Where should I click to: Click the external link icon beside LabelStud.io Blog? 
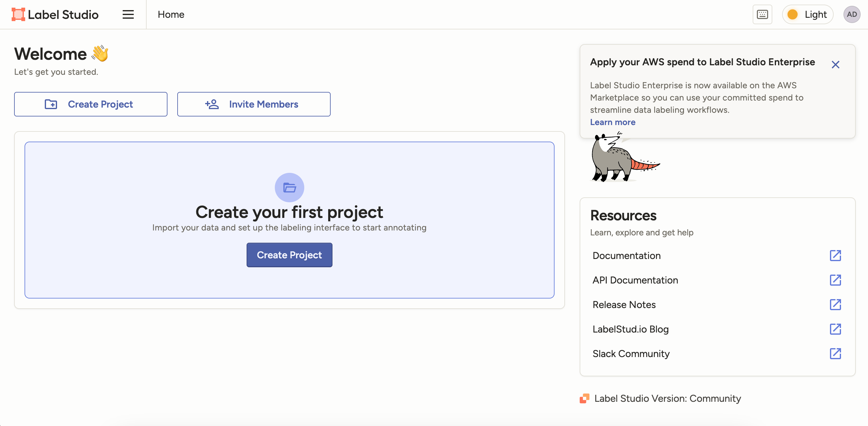835,329
